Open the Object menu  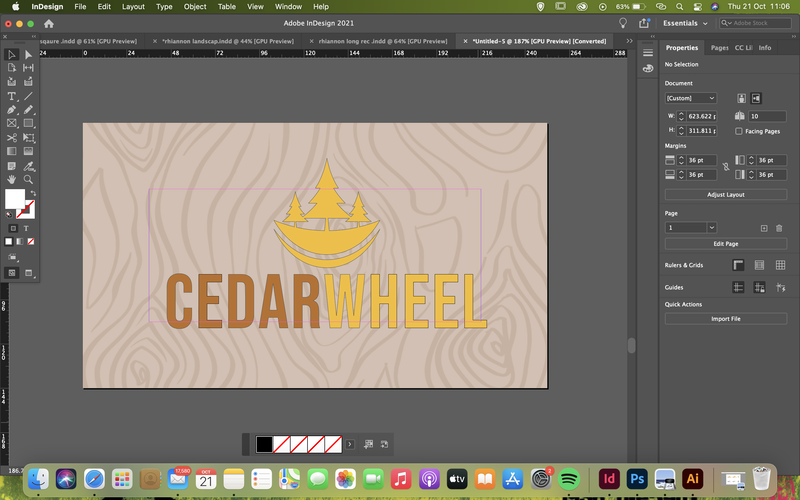click(x=195, y=7)
